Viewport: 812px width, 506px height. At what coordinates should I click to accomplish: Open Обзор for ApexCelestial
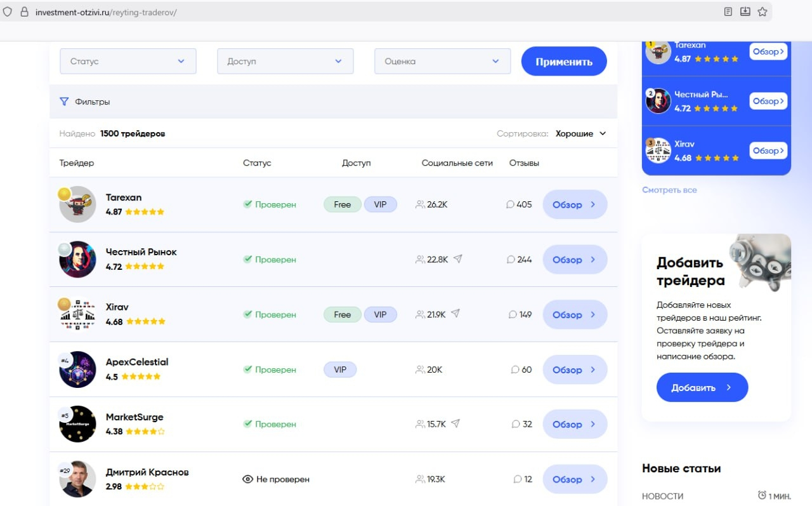pos(575,370)
